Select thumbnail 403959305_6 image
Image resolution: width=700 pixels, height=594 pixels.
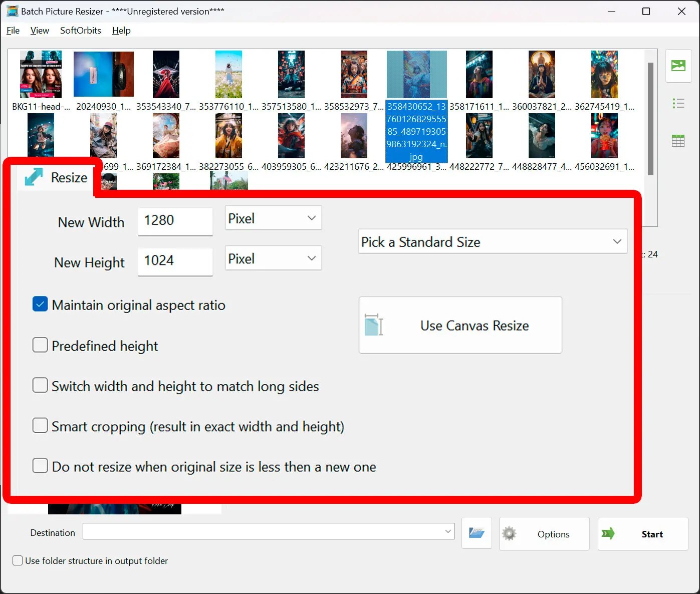point(291,136)
